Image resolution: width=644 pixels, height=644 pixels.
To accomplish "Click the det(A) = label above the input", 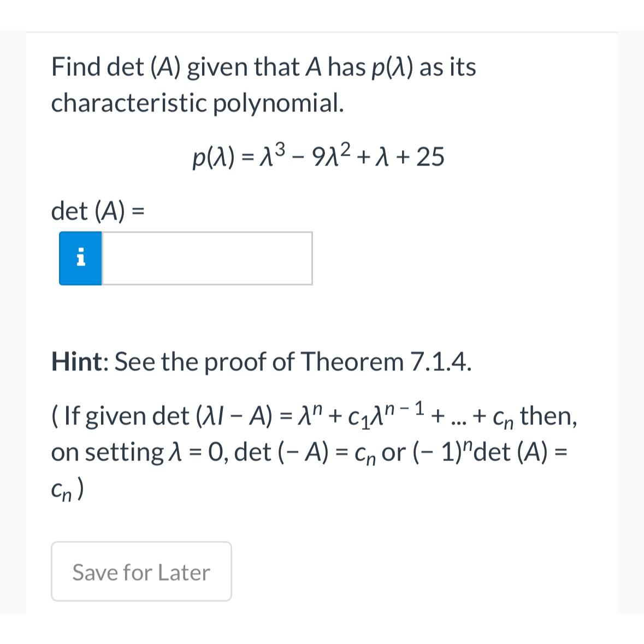I will point(97,210).
